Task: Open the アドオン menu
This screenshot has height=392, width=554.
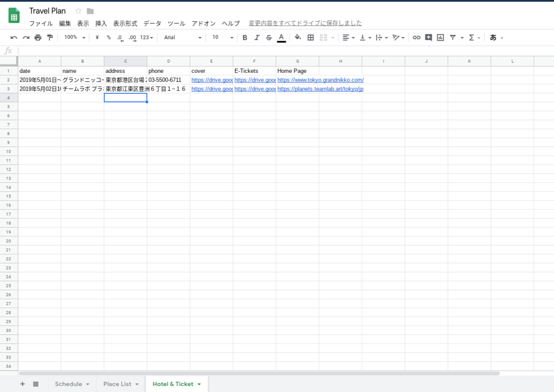Action: (204, 23)
